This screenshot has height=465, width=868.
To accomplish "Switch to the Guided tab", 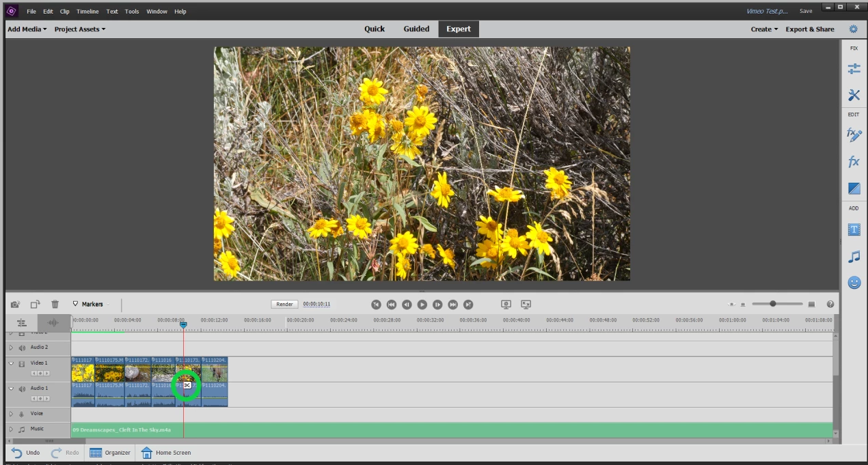I will pos(416,29).
